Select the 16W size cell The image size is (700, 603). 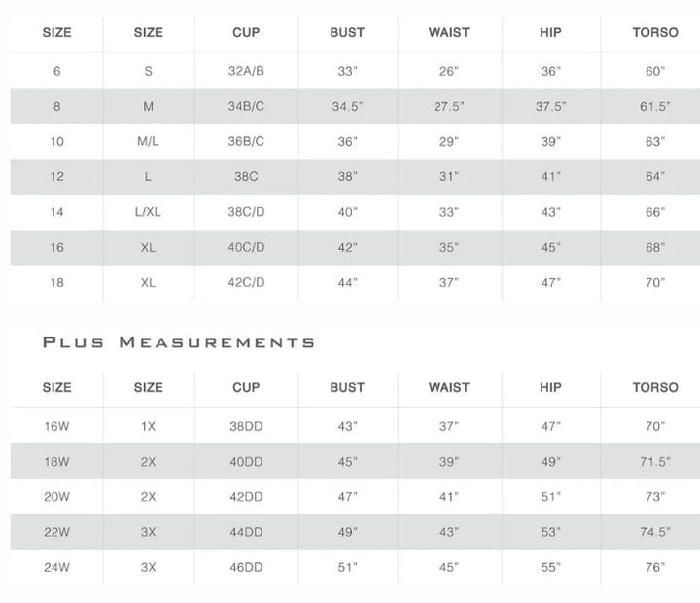57,427
